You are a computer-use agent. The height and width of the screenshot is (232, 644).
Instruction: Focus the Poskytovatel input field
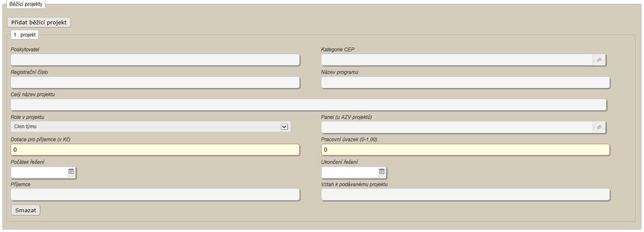pyautogui.click(x=155, y=60)
